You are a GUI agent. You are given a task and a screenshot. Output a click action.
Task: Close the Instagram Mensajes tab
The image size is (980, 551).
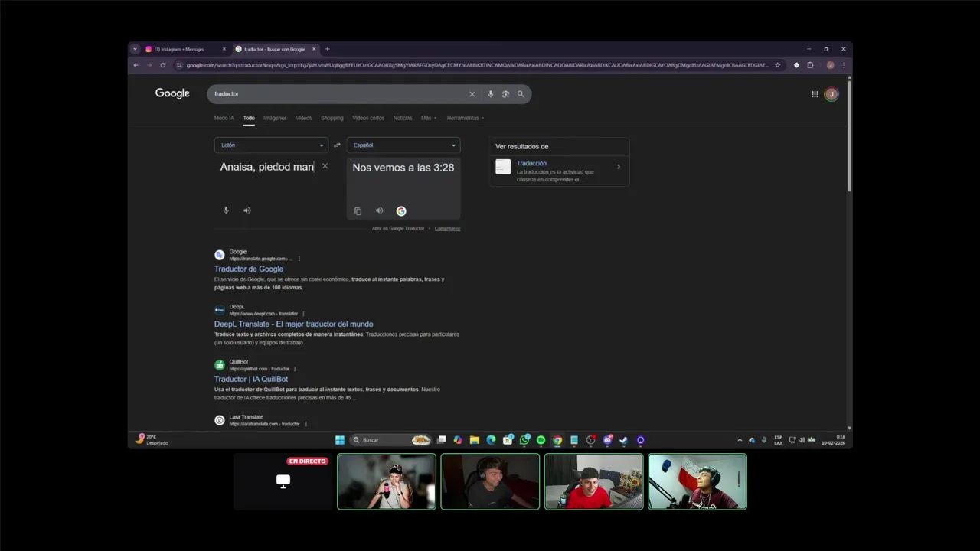[x=224, y=49]
